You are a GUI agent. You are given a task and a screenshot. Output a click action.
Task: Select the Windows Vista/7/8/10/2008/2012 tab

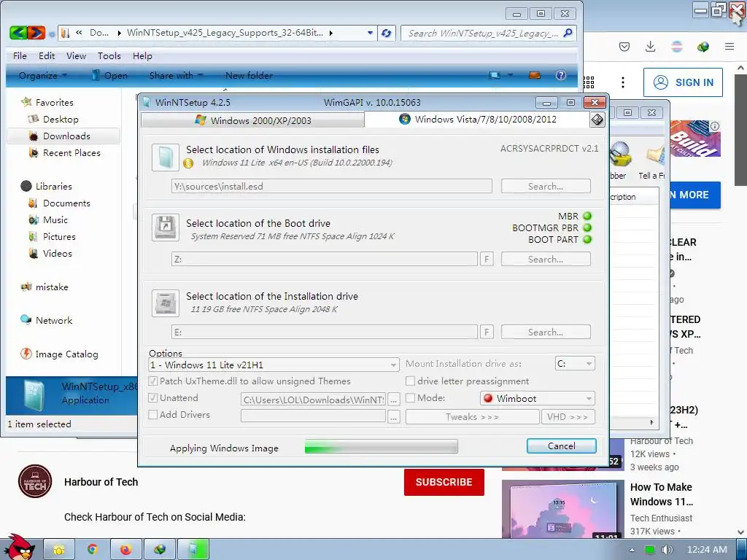pos(477,119)
